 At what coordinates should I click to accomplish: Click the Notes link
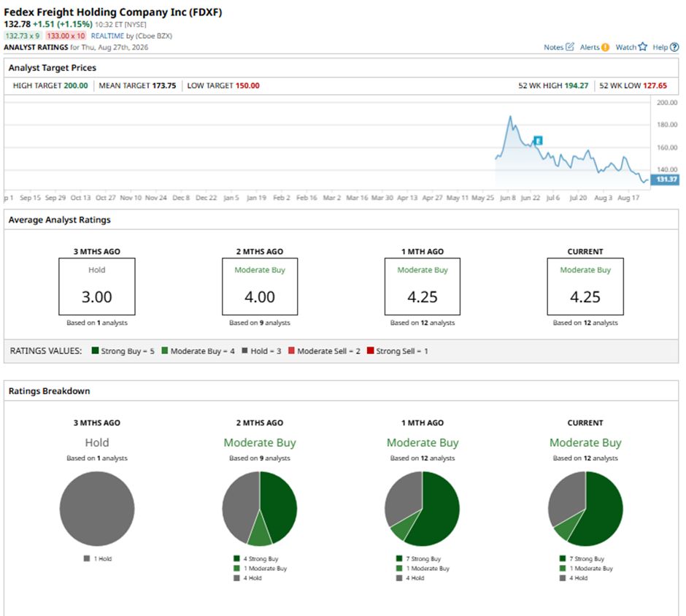[x=553, y=47]
